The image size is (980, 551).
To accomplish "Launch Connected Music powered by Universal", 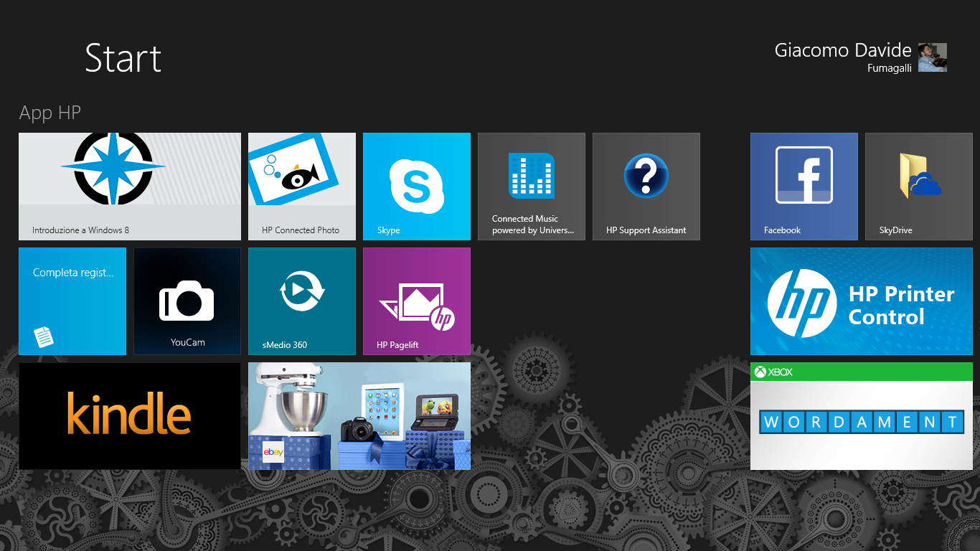I will [532, 187].
